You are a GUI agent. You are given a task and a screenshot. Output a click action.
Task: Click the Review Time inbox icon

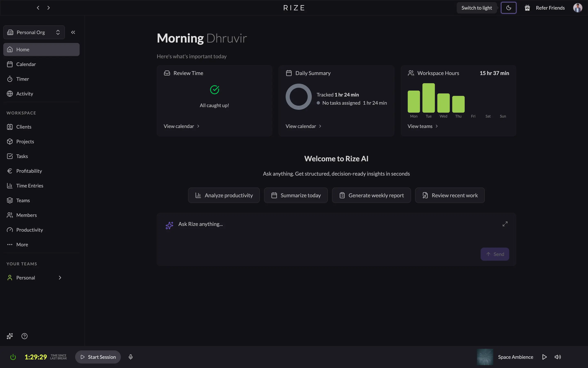(x=167, y=73)
